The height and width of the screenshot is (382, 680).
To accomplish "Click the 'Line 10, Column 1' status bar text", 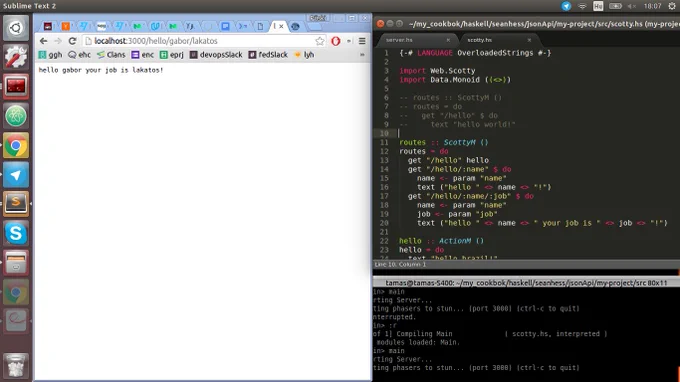I will (400, 264).
